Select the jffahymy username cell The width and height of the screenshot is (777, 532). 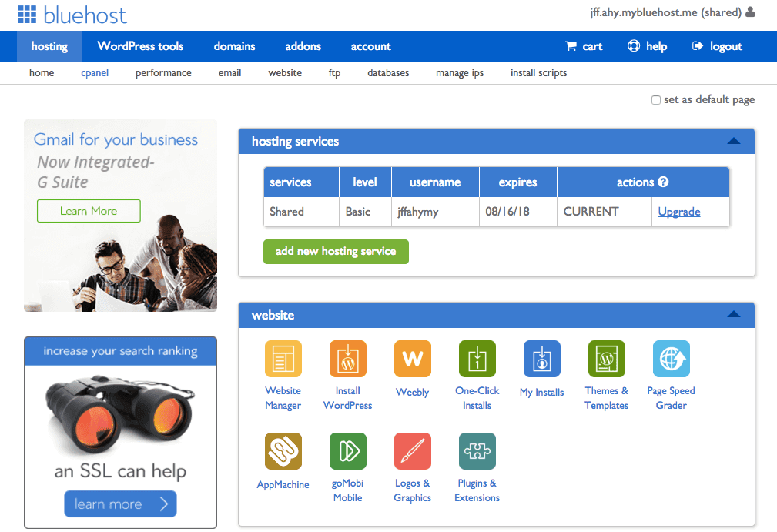[x=435, y=212]
